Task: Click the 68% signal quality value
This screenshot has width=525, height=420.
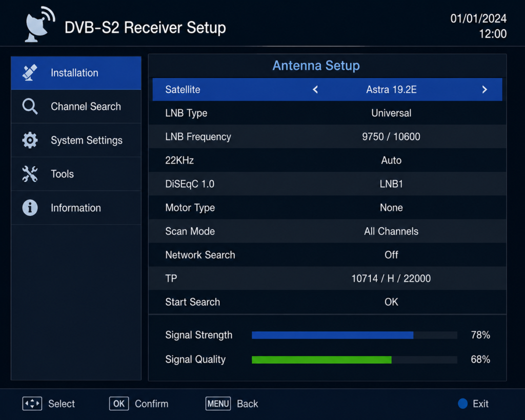Action: tap(480, 359)
